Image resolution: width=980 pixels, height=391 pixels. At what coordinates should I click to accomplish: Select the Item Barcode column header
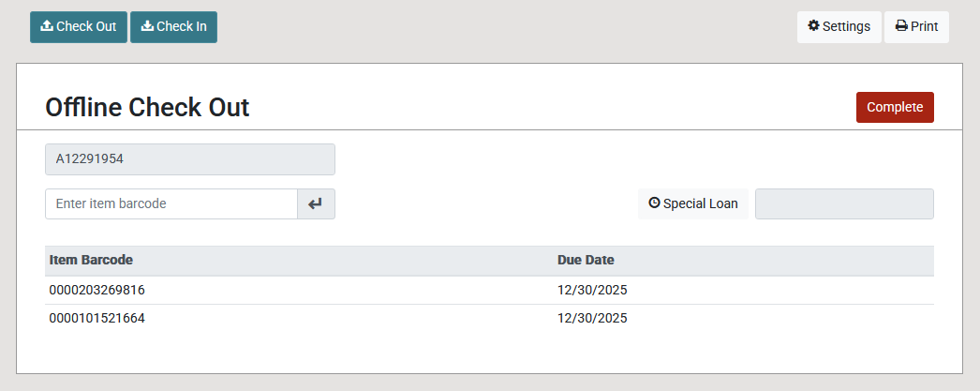click(x=91, y=260)
